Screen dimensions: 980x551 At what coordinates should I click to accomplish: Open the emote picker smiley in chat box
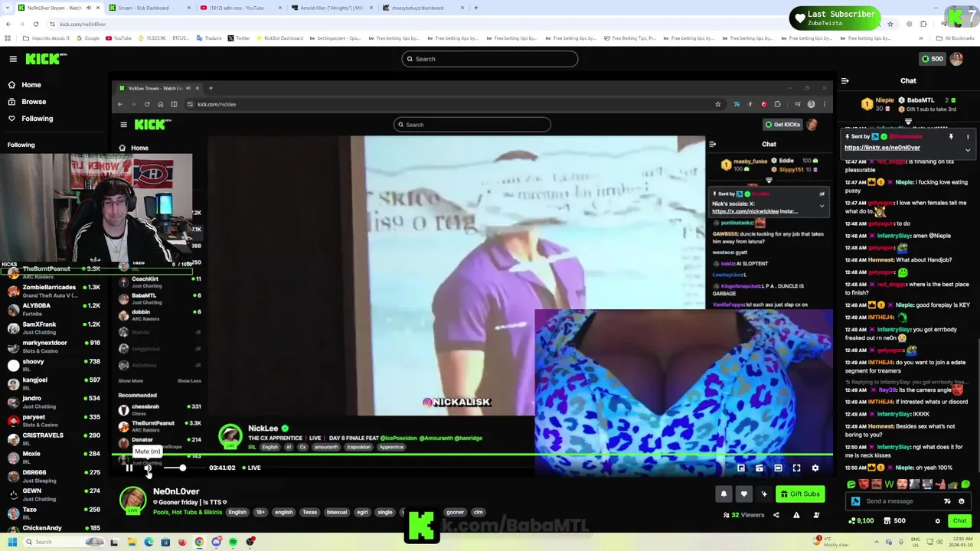point(962,501)
